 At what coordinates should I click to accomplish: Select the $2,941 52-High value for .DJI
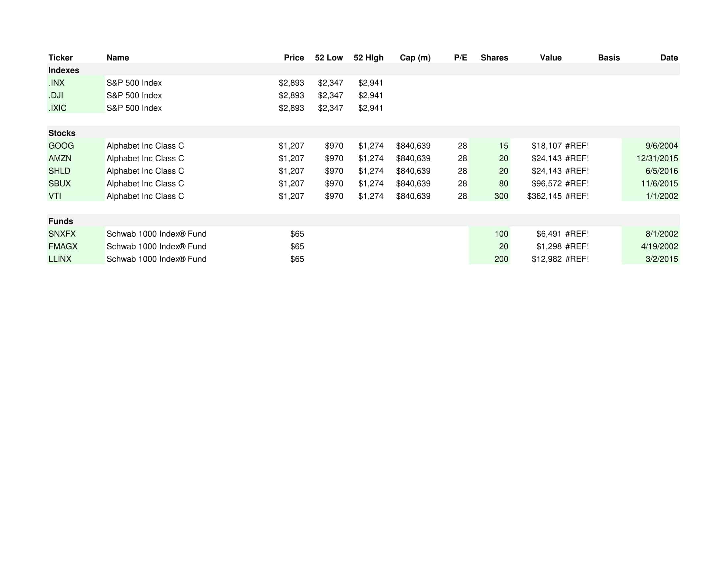pyautogui.click(x=371, y=95)
